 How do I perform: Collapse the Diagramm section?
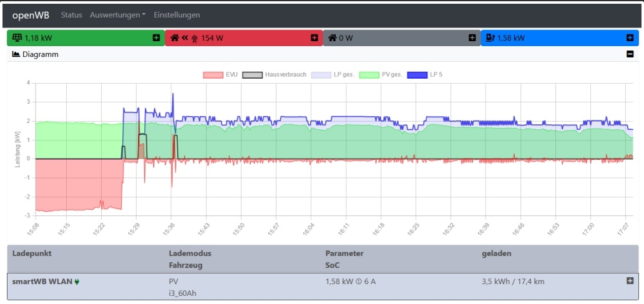click(630, 54)
